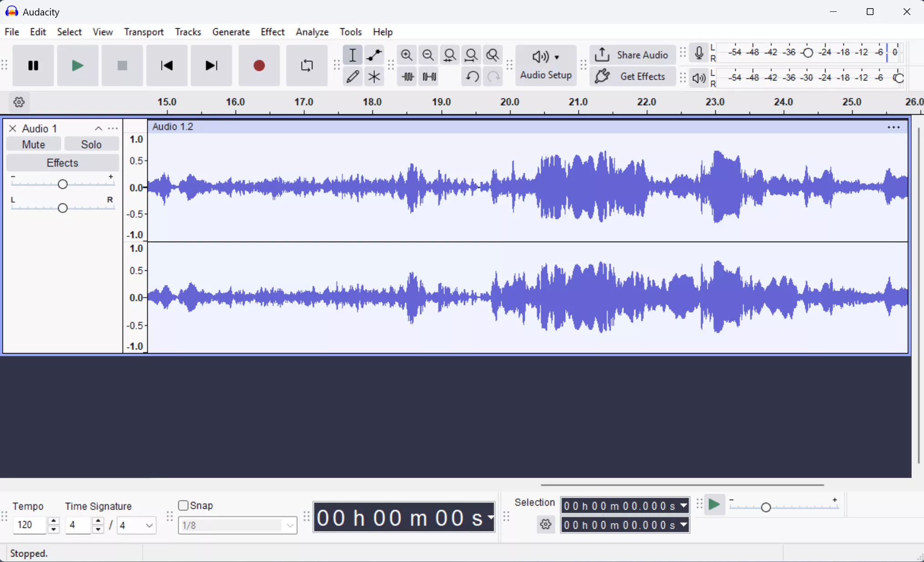Start playback with the green Play button

click(78, 66)
